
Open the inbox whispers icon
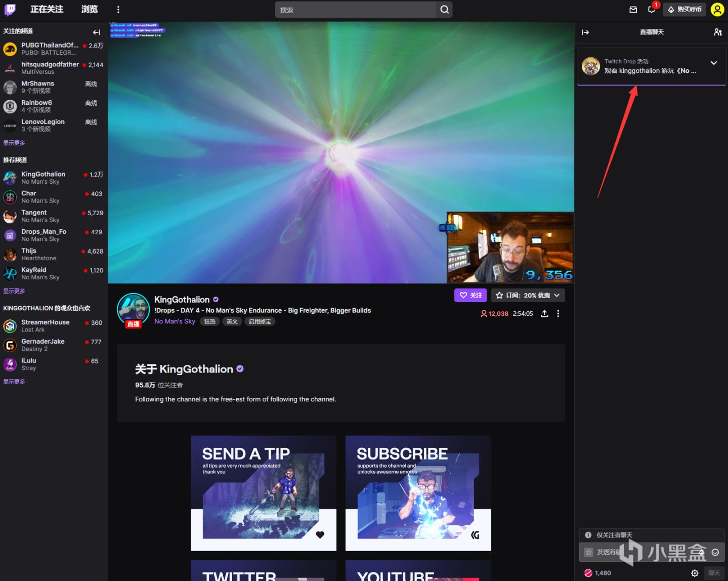pos(633,10)
